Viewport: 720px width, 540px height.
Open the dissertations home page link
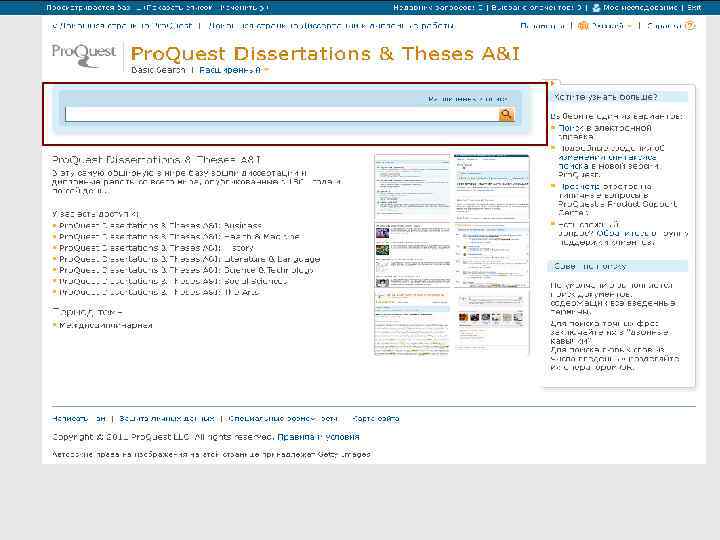pos(331,26)
